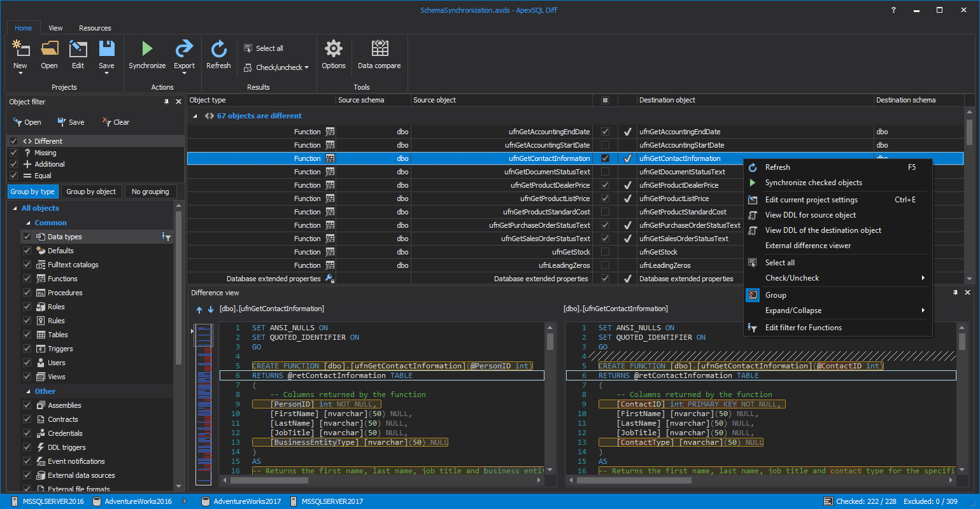Click the function icon in ufnGetStock row
The image size is (980, 509).
(x=330, y=252)
